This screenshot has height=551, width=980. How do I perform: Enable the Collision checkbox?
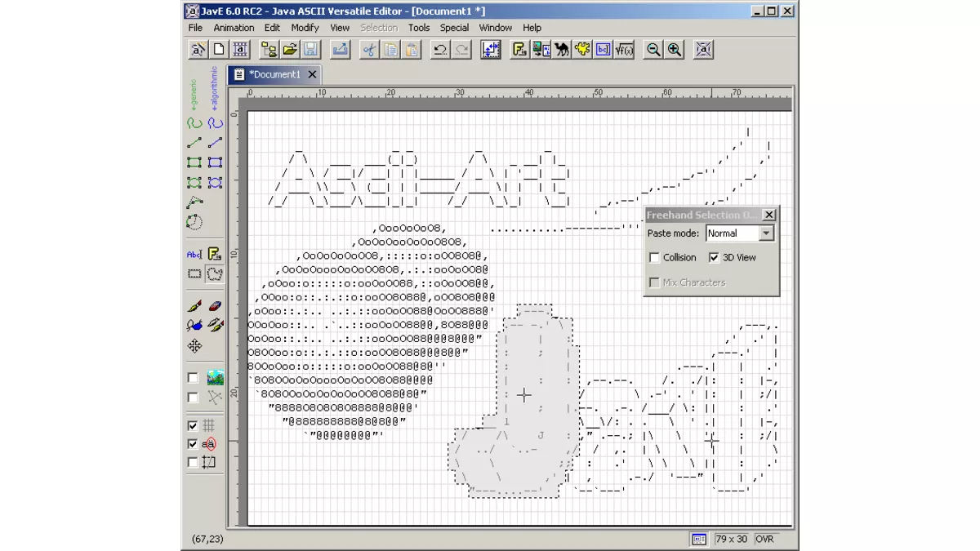click(654, 257)
